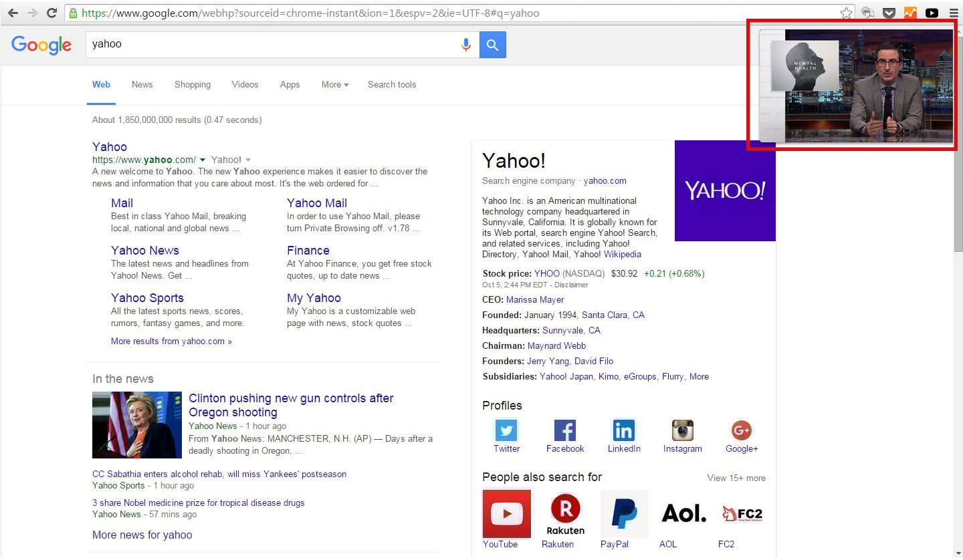Open the Finance sitelink
This screenshot has height=560, width=963.
pyautogui.click(x=308, y=251)
